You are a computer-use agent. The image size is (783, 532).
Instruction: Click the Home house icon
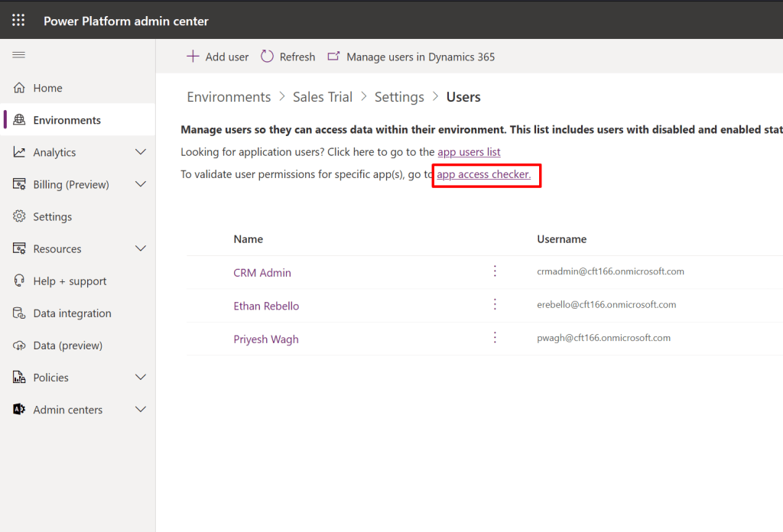[x=19, y=88]
